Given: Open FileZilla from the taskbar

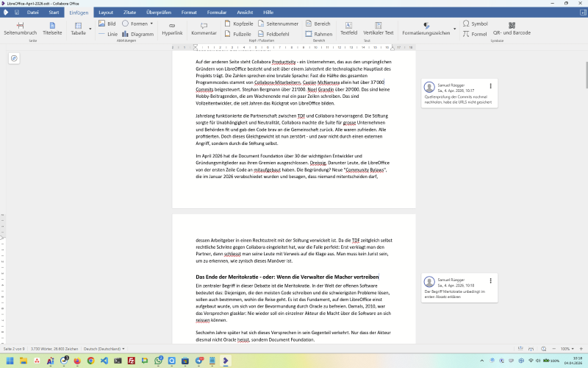Looking at the screenshot, I should coord(132,361).
